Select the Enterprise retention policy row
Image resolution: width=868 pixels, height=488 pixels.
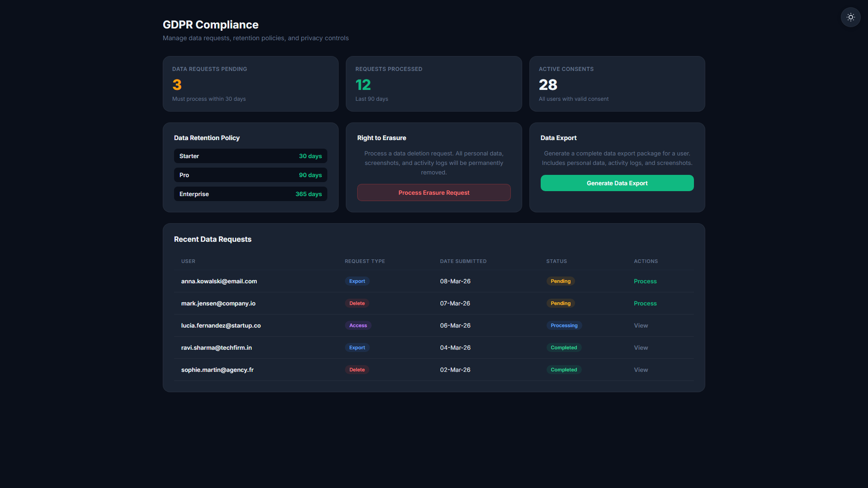point(250,194)
